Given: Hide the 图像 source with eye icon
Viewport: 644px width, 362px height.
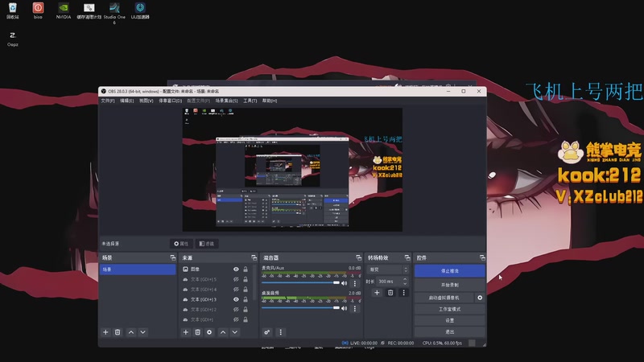Looking at the screenshot, I should pos(236,269).
